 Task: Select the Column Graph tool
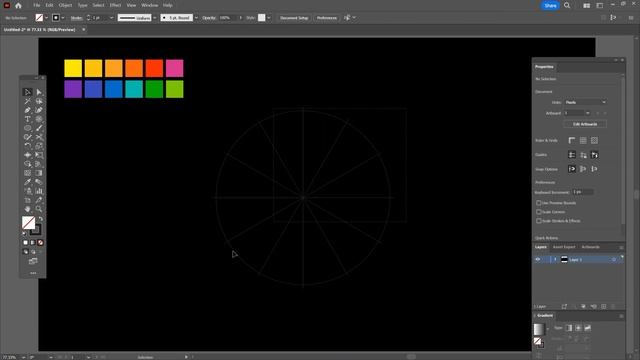(39, 191)
